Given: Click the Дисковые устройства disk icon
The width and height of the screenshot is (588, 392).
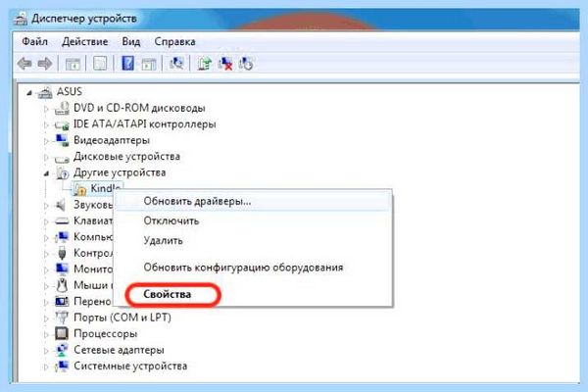Looking at the screenshot, I should [62, 159].
